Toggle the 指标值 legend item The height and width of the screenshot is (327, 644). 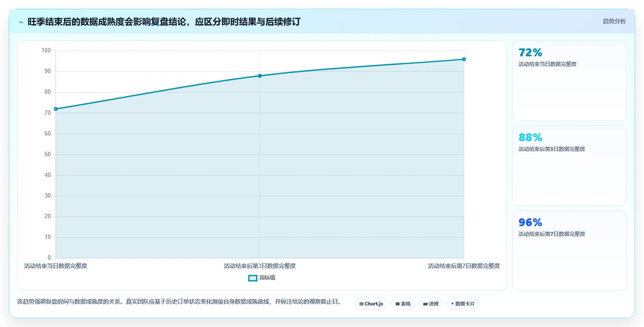(262, 278)
